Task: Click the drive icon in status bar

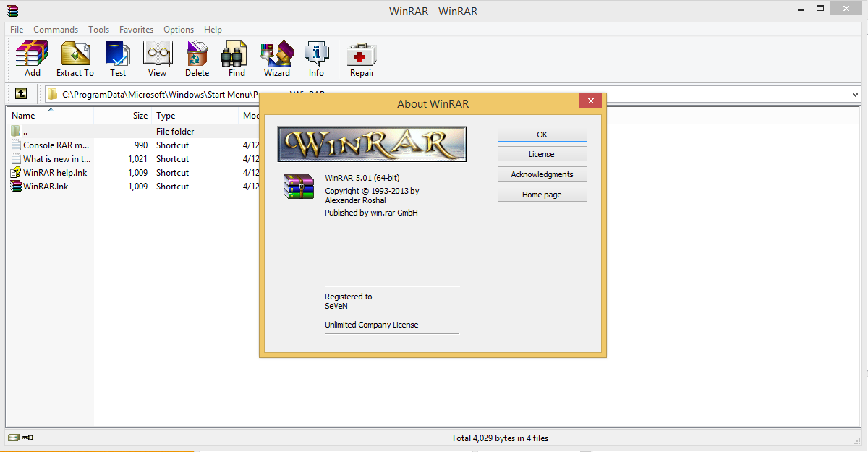Action: pyautogui.click(x=13, y=438)
